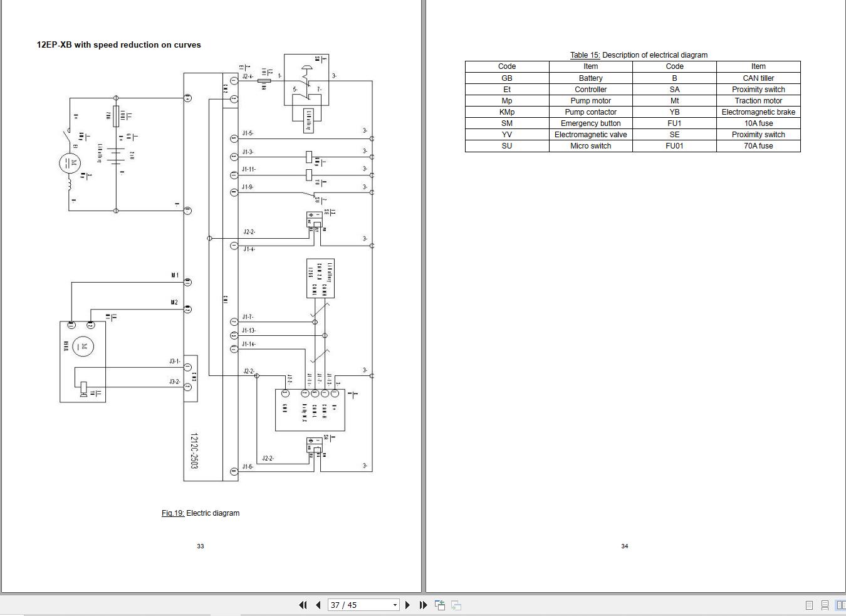Click the 'FU01' code cell
The width and height of the screenshot is (846, 616).
tap(674, 145)
